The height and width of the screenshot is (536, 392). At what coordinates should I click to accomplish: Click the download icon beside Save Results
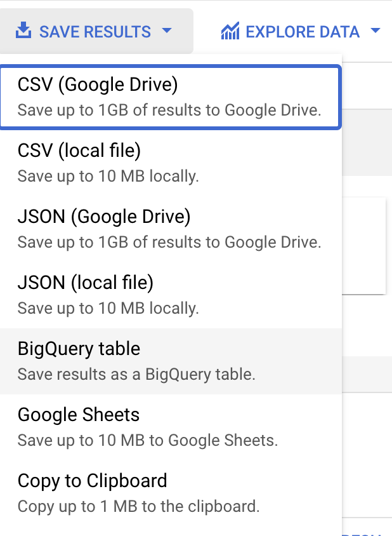[x=23, y=31]
